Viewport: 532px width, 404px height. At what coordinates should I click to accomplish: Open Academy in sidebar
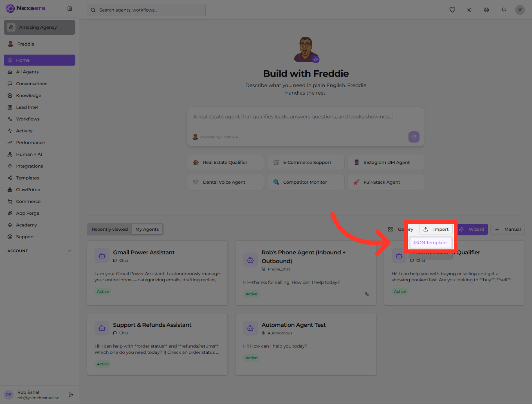pyautogui.click(x=39, y=225)
